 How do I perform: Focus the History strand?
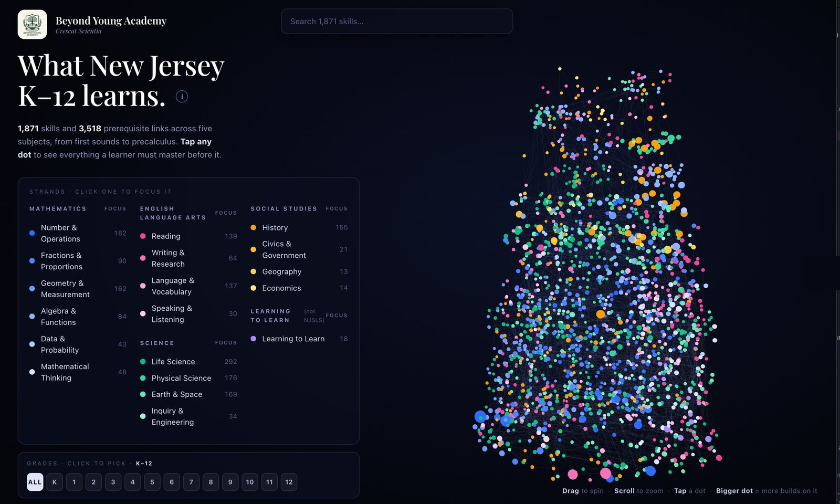[299, 227]
